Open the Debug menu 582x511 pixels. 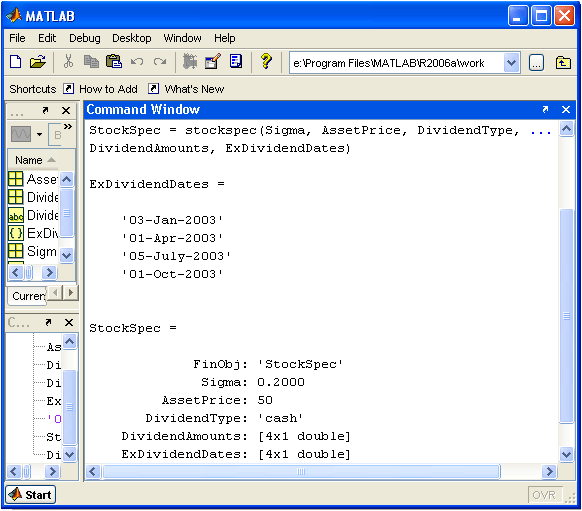tap(85, 38)
